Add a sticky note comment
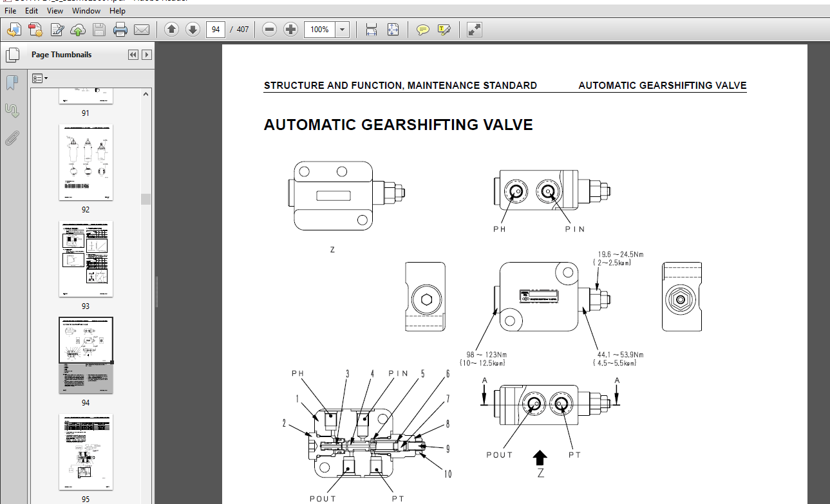The image size is (830, 504). coord(423,30)
